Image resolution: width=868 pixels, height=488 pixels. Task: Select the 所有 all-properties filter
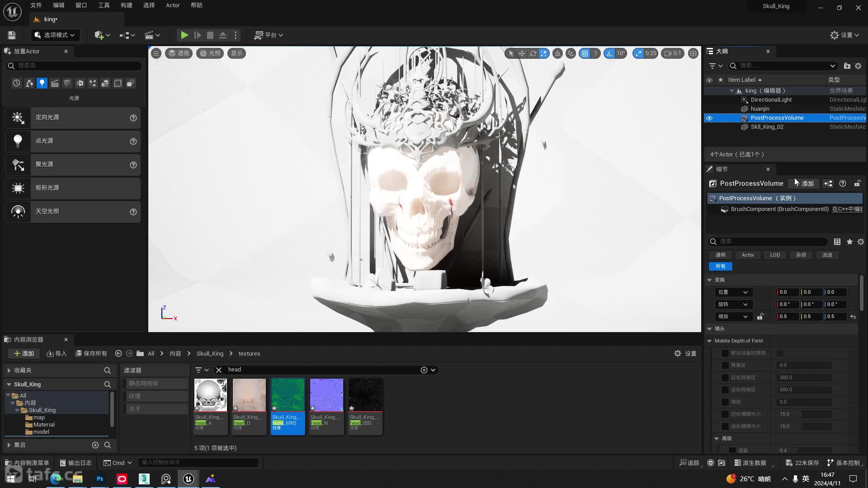point(721,267)
